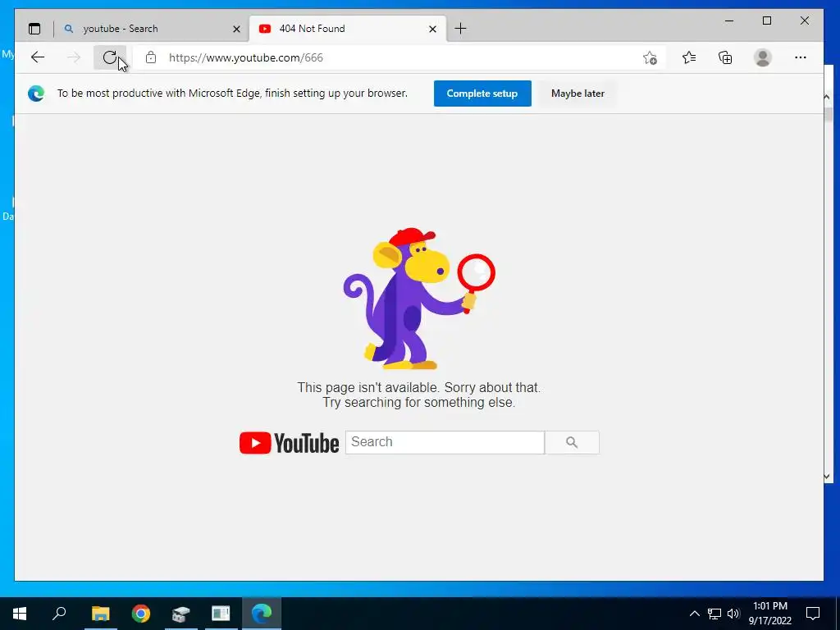Open Microsoft Edge taskbar icon
The height and width of the screenshot is (630, 840).
coord(262,614)
